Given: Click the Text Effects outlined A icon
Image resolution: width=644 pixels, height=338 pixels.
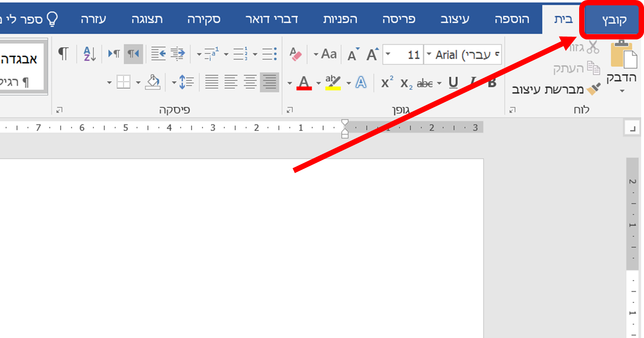Looking at the screenshot, I should [361, 83].
